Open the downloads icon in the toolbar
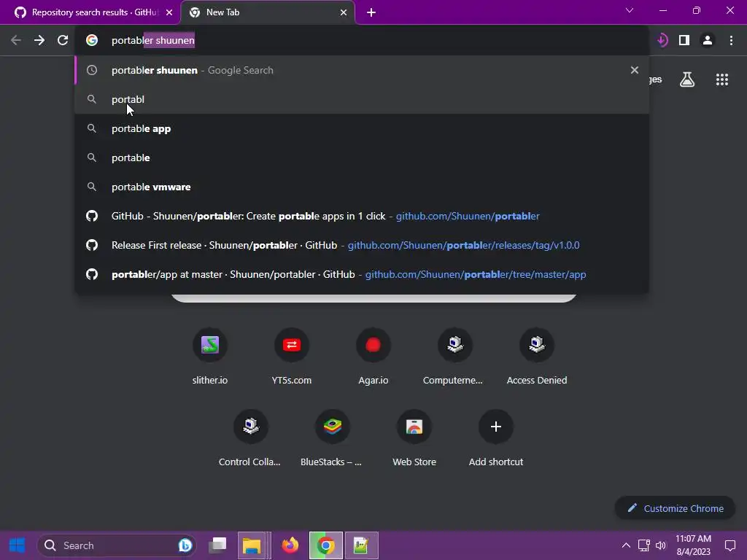This screenshot has height=560, width=747. pyautogui.click(x=662, y=40)
